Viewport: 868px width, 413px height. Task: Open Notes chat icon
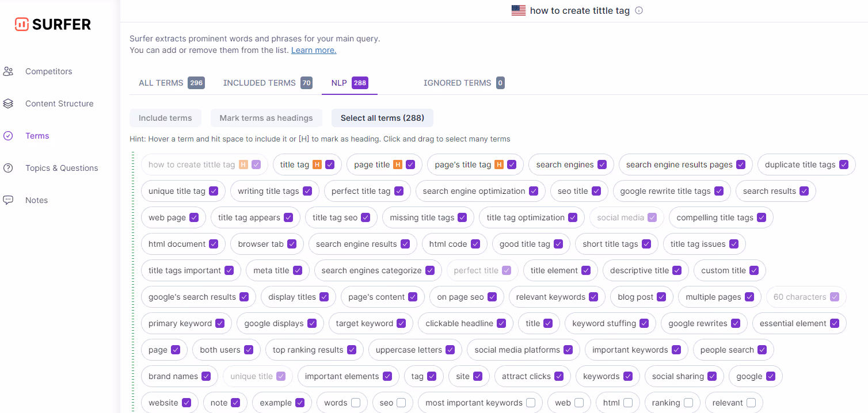tap(8, 200)
